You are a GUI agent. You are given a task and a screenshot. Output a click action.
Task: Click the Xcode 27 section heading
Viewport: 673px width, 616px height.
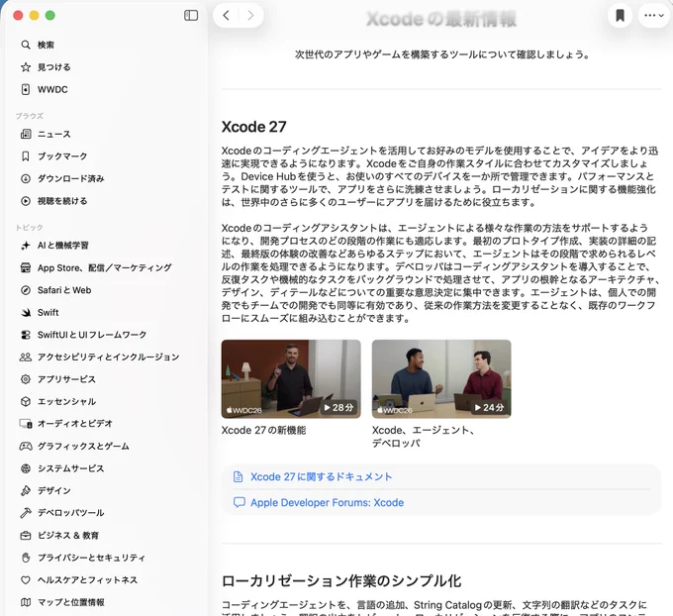click(253, 127)
